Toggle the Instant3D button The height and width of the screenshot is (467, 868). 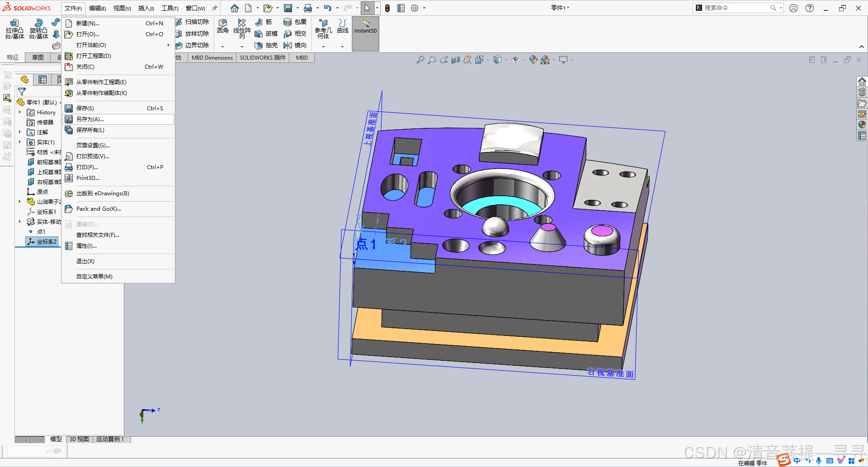[365, 34]
